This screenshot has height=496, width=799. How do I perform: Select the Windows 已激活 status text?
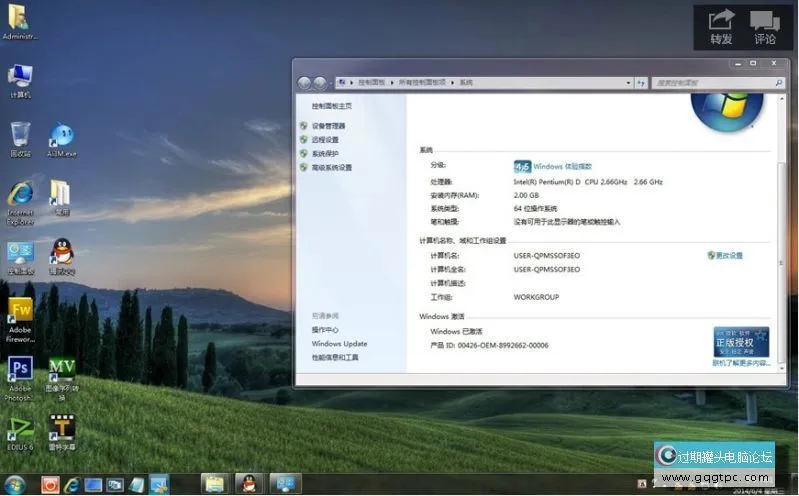tap(456, 331)
